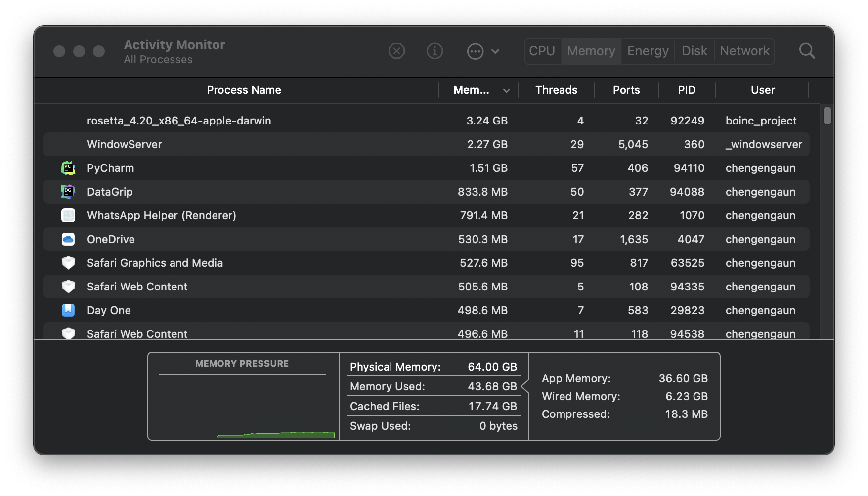Click the 1,635 ports value

click(x=634, y=239)
